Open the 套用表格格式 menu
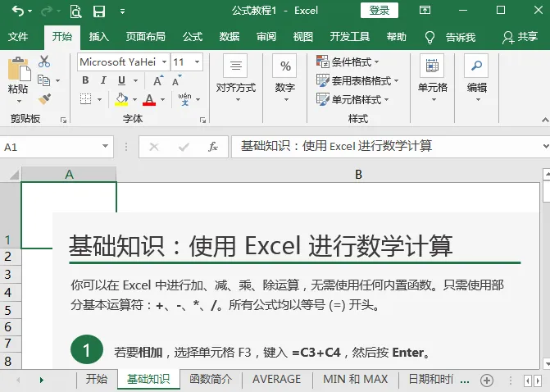This screenshot has width=550, height=392. (357, 80)
